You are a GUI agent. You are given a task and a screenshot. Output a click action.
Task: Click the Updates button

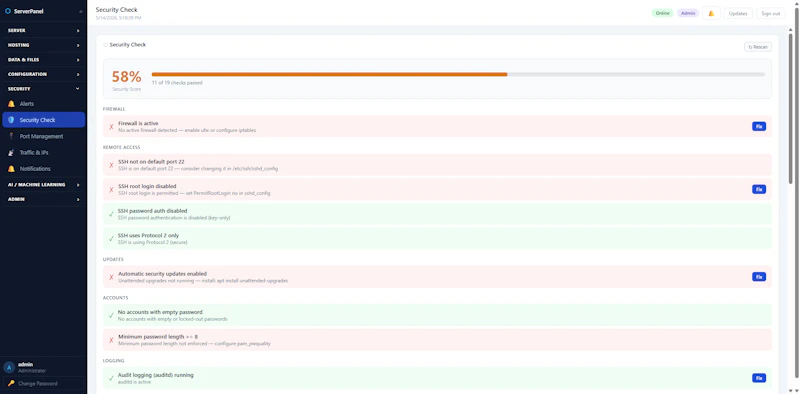738,13
